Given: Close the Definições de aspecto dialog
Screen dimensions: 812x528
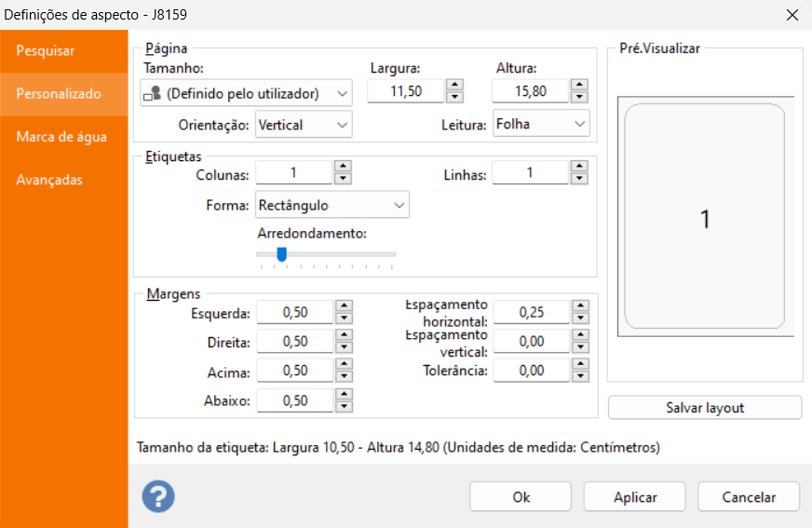Looking at the screenshot, I should tap(792, 15).
